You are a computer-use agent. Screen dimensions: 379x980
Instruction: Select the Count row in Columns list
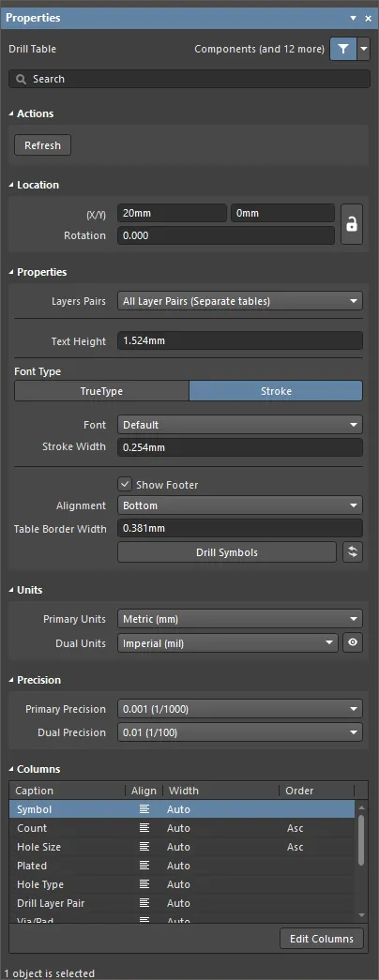pyautogui.click(x=182, y=828)
